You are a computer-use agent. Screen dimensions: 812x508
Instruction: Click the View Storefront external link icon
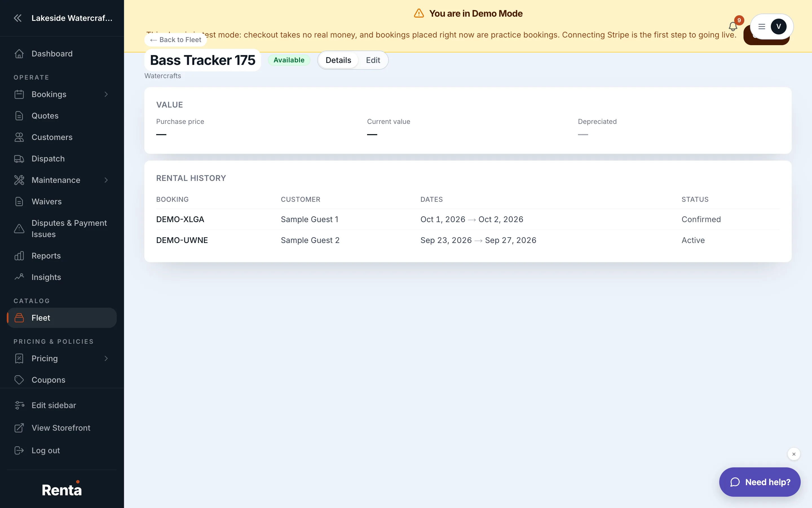pos(19,428)
